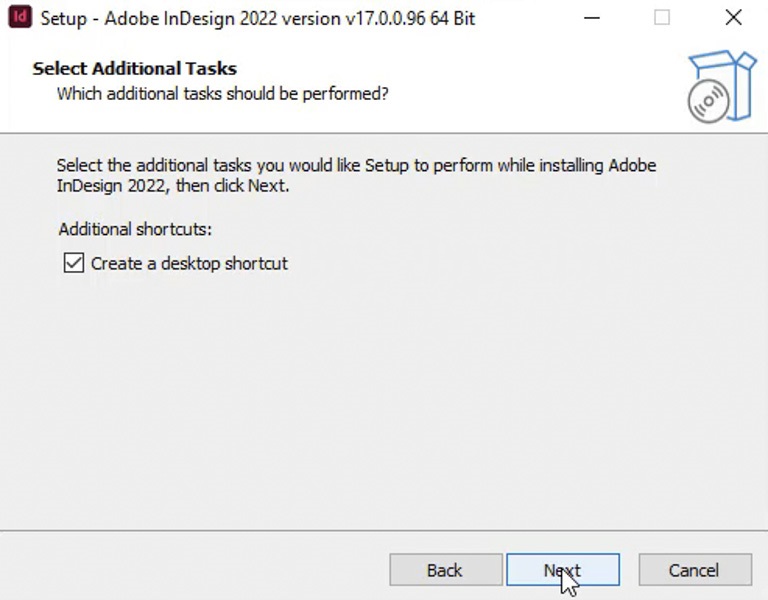Minimize the Setup window
The image size is (768, 600).
(x=591, y=17)
